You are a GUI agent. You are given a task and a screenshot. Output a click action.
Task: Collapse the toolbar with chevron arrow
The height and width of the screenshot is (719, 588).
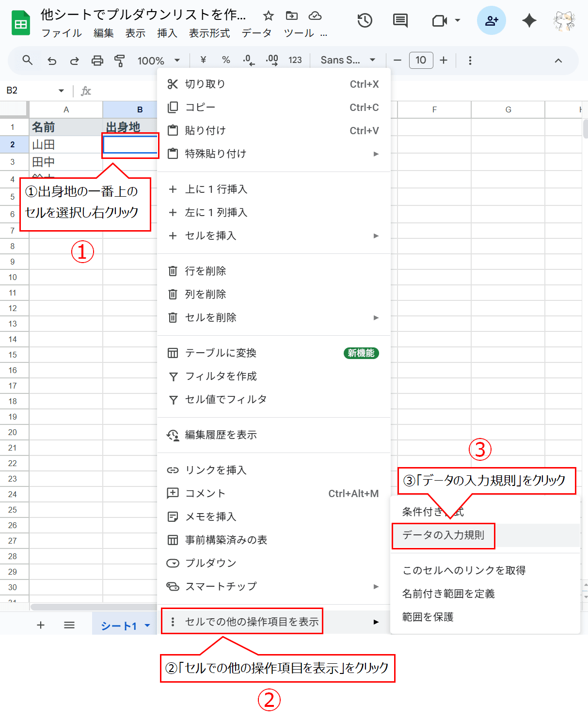(558, 61)
